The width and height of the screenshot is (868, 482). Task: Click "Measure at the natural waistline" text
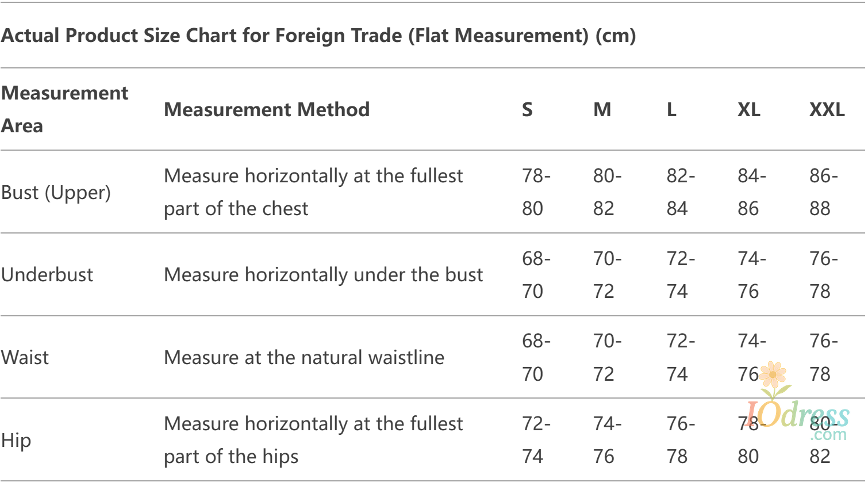304,357
